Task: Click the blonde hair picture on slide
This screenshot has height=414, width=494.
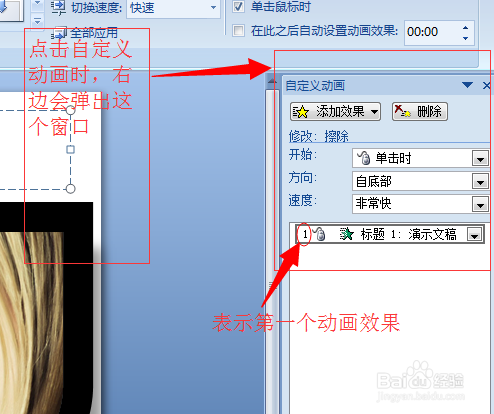Action: [31, 323]
